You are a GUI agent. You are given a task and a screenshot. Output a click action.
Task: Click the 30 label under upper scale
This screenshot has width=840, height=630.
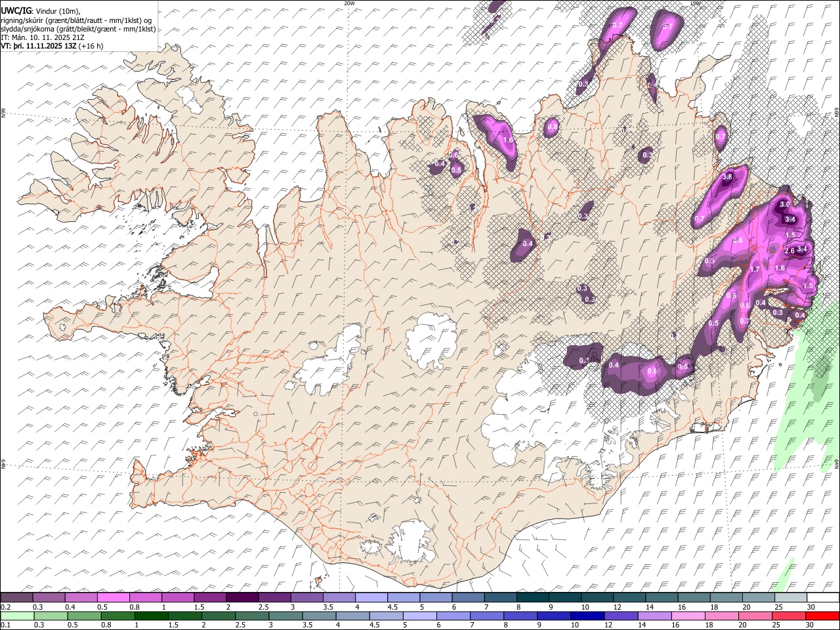pyautogui.click(x=810, y=607)
